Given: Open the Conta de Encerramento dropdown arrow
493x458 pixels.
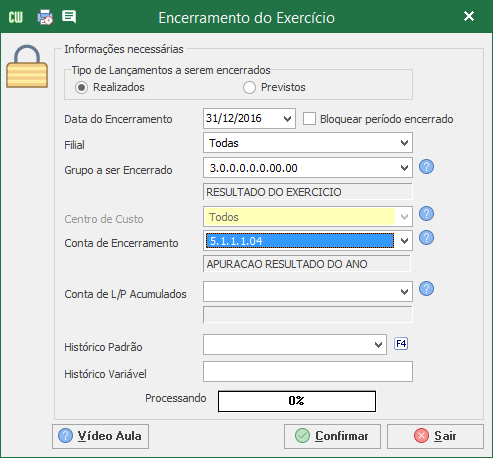Looking at the screenshot, I should tap(404, 241).
